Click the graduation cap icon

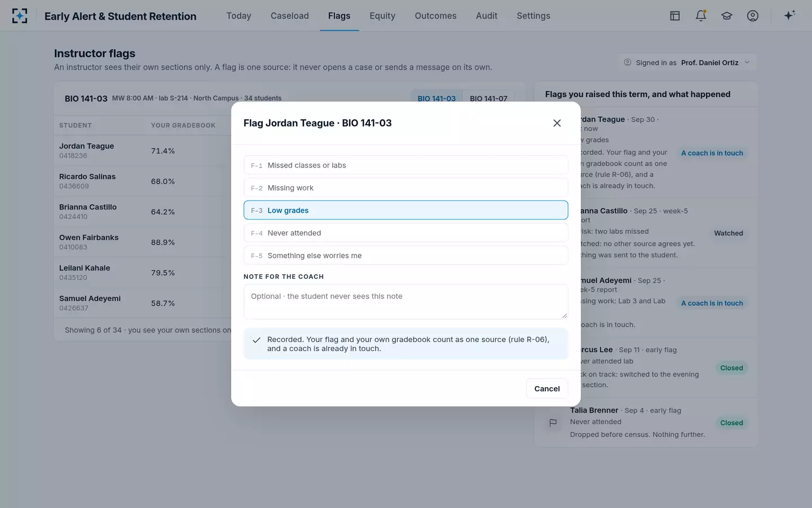pyautogui.click(x=727, y=16)
